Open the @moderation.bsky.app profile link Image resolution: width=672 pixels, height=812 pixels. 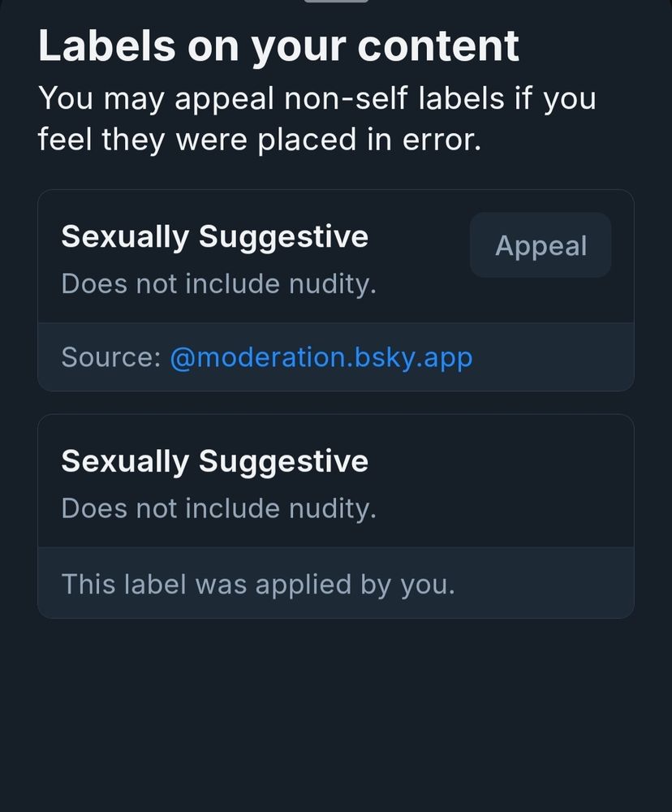[x=321, y=357]
